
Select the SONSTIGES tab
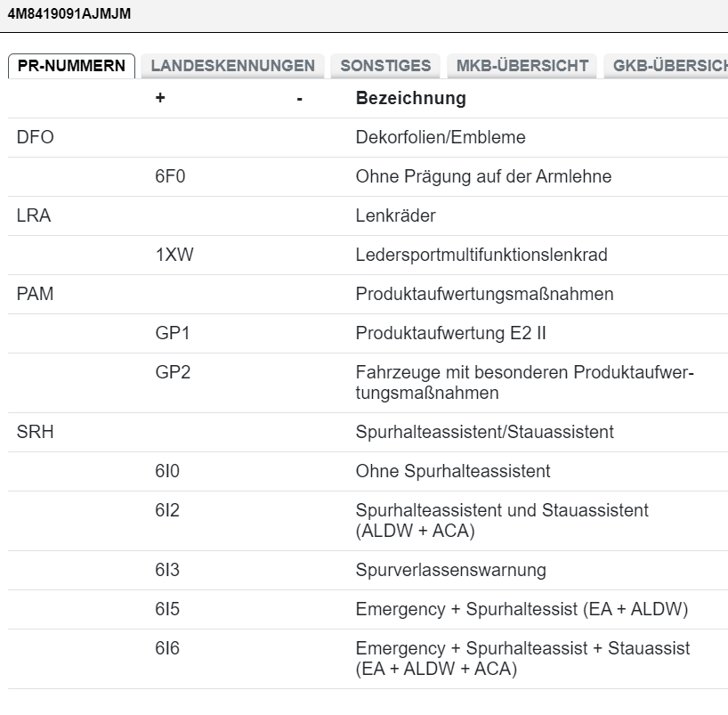385,66
